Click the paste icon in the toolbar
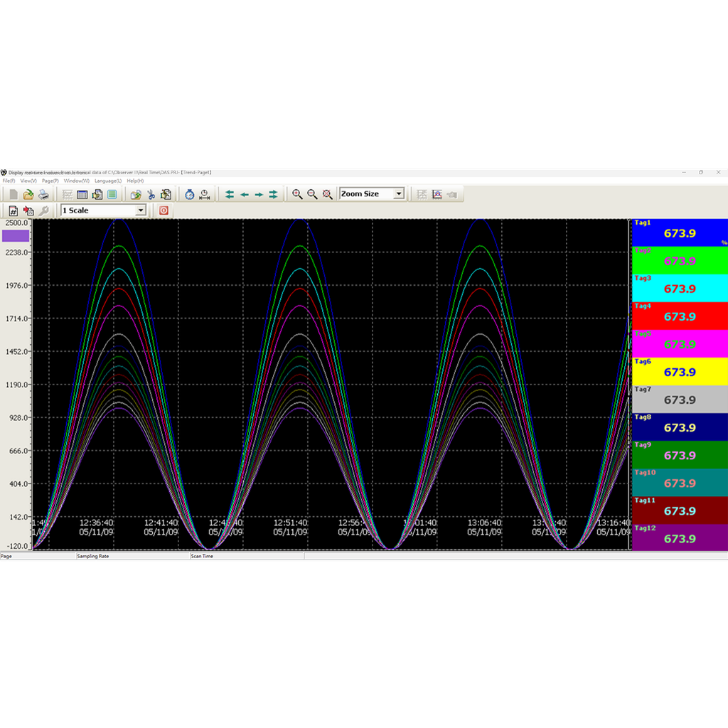Screen dimensions: 728x728 [166, 194]
